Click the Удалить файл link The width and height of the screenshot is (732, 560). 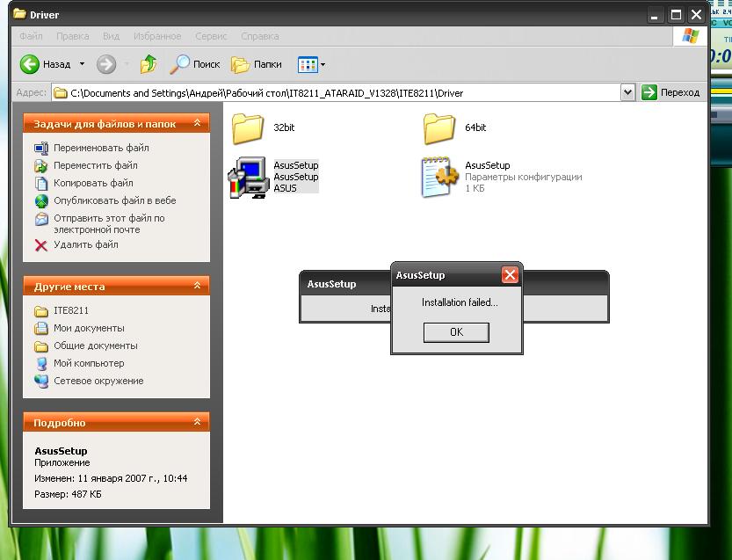[x=85, y=245]
